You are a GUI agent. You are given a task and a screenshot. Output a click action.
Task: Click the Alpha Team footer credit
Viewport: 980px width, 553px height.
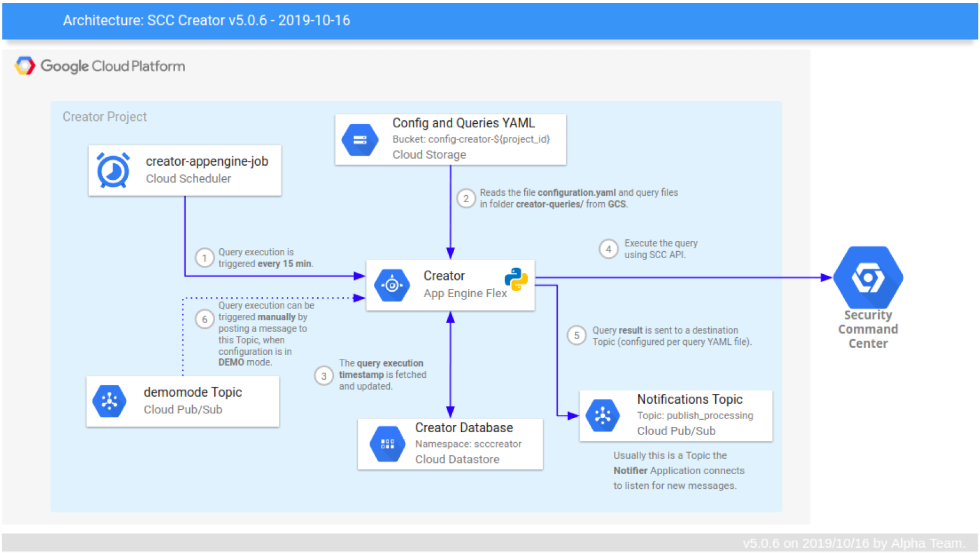pyautogui.click(x=853, y=542)
